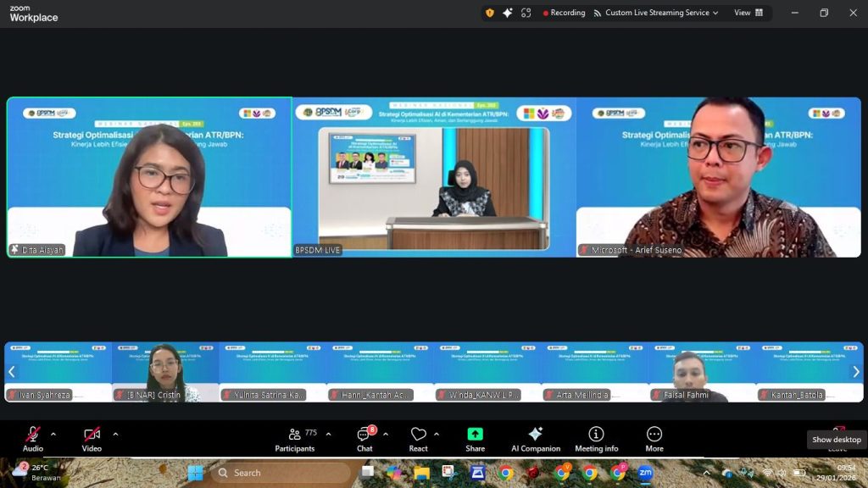This screenshot has width=868, height=488.
Task: Select BPSDM LIVE participant video tile
Action: 432,178
